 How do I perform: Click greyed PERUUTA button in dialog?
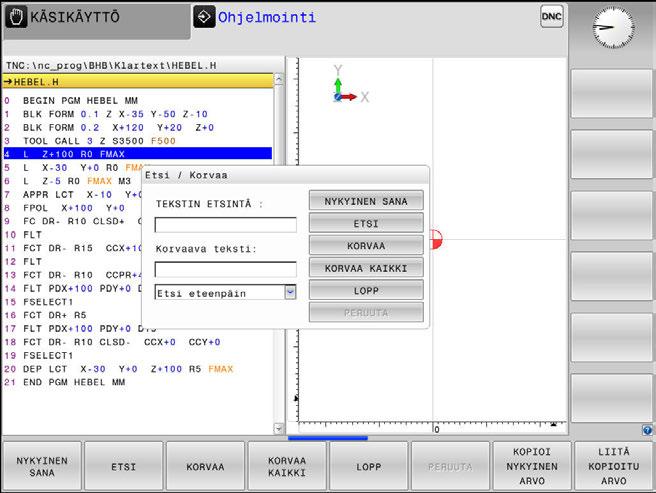pos(366,312)
